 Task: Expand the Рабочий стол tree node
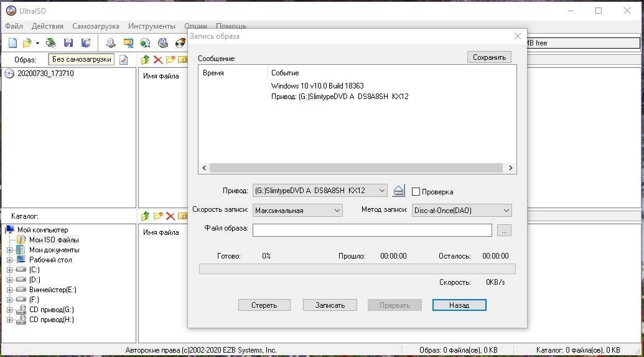[10, 260]
